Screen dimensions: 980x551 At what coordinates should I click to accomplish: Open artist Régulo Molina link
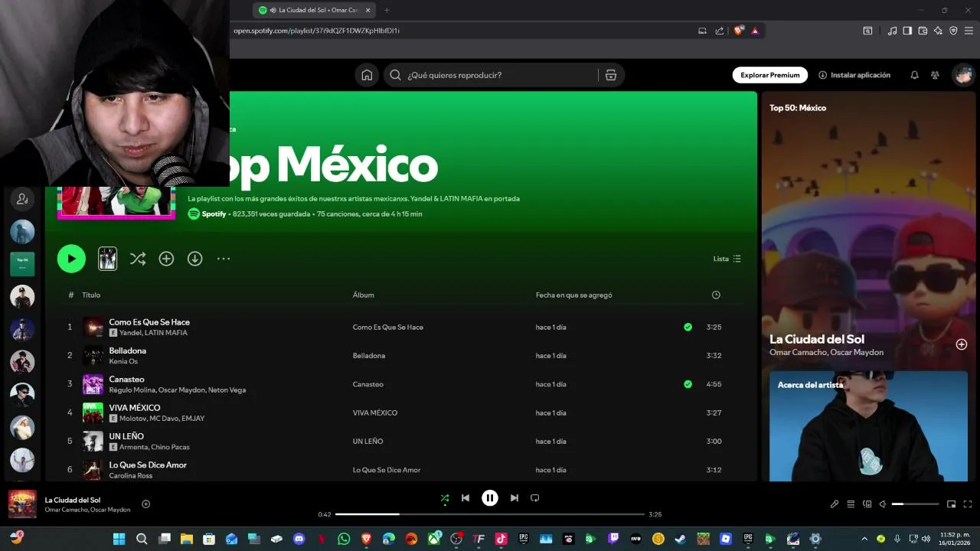(132, 390)
